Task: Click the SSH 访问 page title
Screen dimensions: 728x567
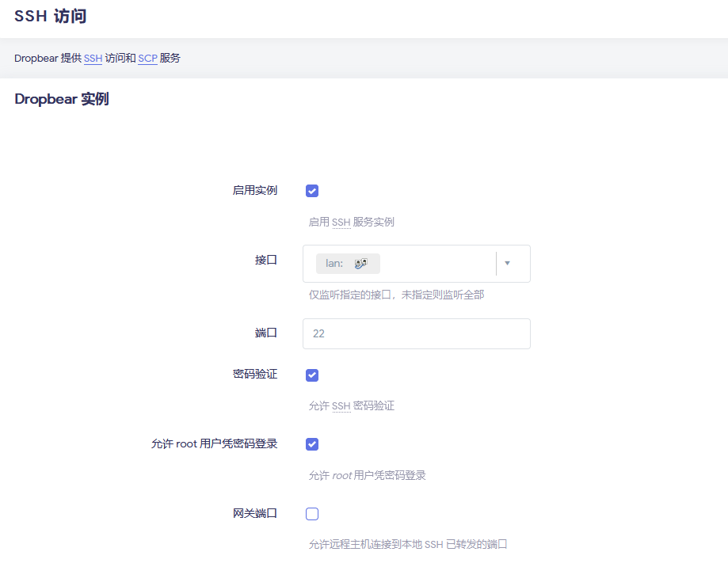Action: pos(51,17)
